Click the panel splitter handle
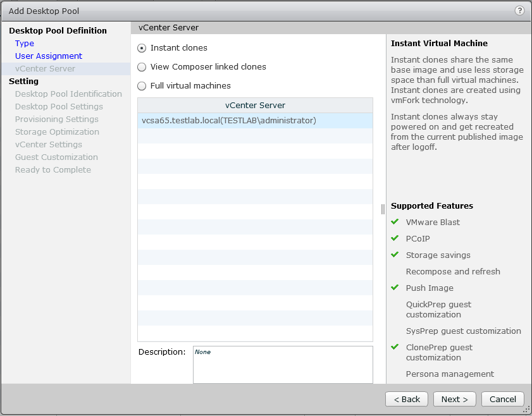Image resolution: width=532 pixels, height=416 pixels. click(x=383, y=209)
